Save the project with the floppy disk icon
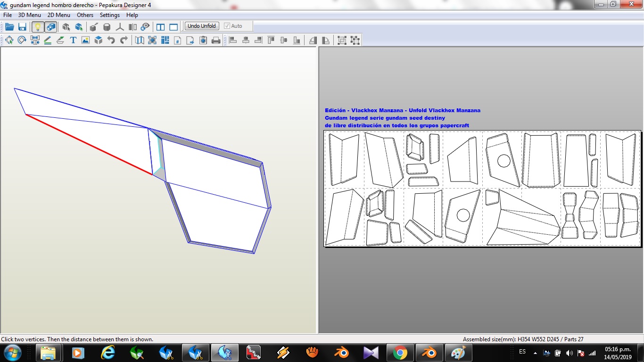The height and width of the screenshot is (362, 644). pyautogui.click(x=22, y=27)
